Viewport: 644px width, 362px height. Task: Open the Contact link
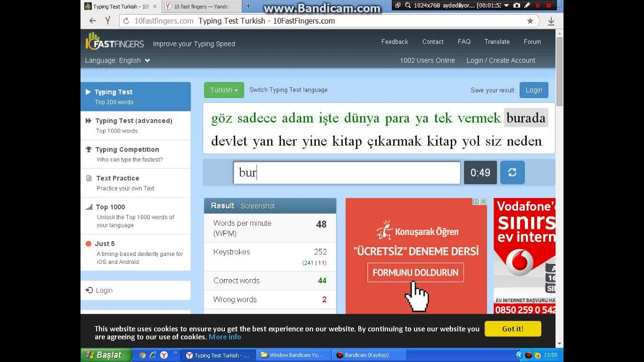point(433,42)
